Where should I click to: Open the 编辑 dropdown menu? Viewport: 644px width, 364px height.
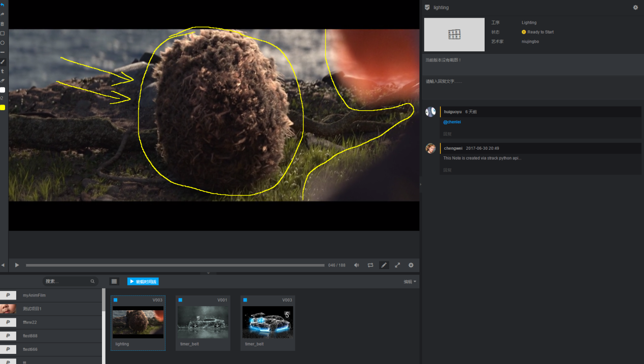click(x=410, y=281)
